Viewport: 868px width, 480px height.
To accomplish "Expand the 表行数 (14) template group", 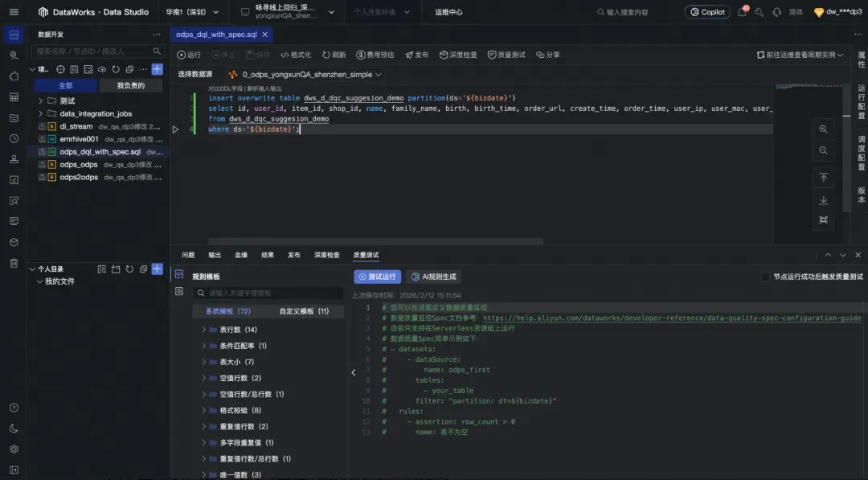I will pyautogui.click(x=203, y=330).
